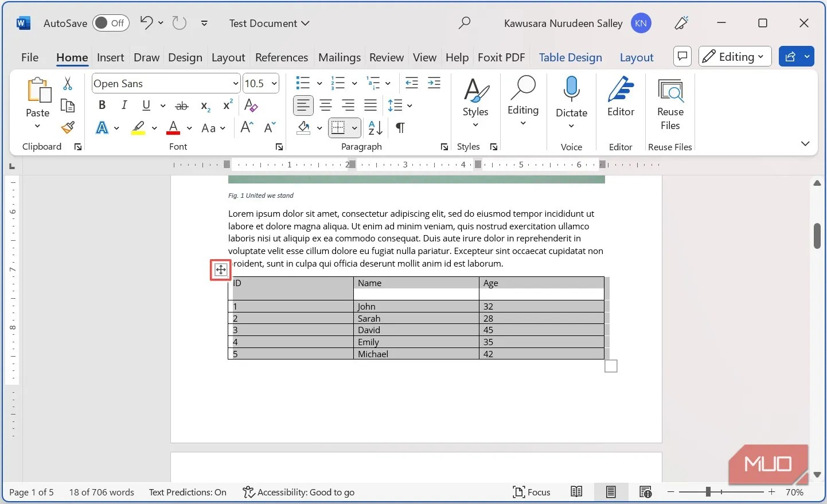Viewport: 827px width, 504px height.
Task: Activate the Format Painter
Action: [x=68, y=127]
